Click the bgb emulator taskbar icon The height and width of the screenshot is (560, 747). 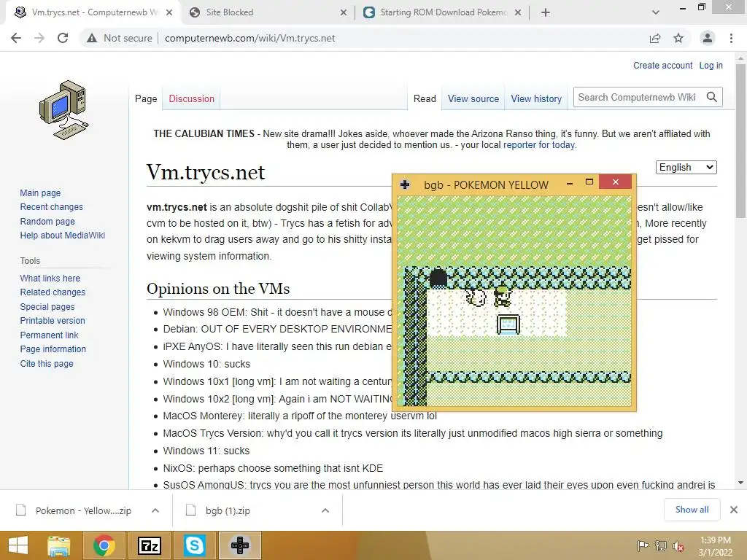(x=240, y=545)
